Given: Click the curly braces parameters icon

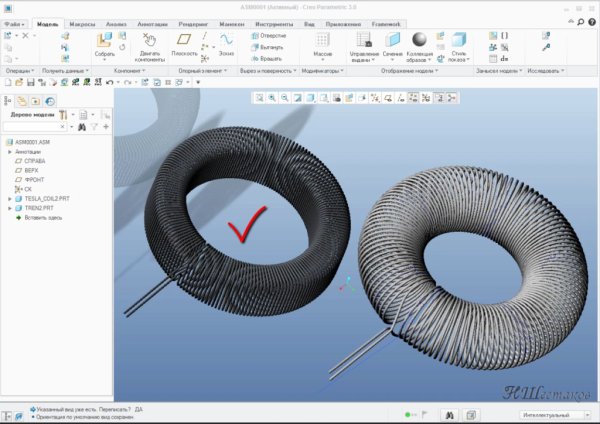Looking at the screenshot, I should point(504,36).
